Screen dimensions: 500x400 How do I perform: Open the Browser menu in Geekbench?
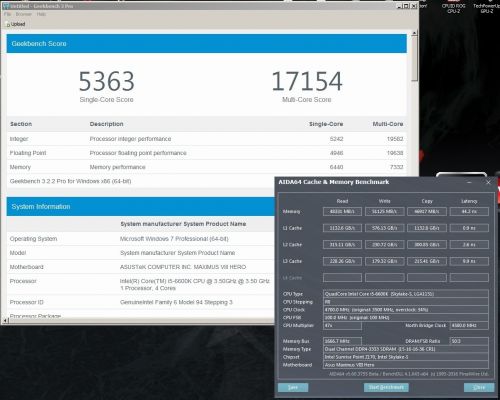(24, 14)
